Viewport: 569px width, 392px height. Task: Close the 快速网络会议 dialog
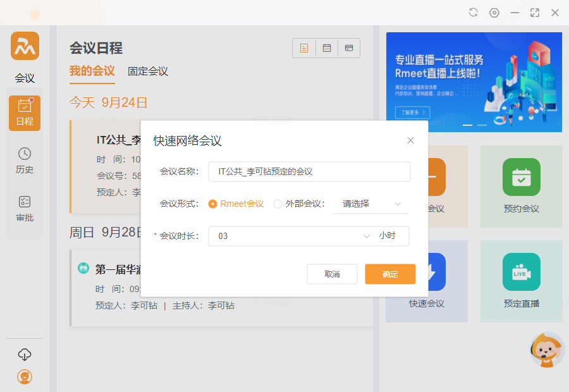pyautogui.click(x=410, y=140)
